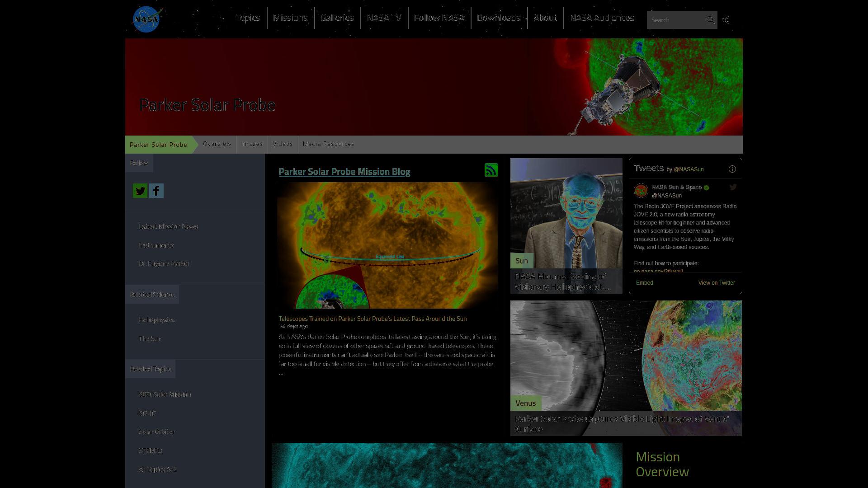Screen dimensions: 868x488
Task: Open the SDO Solar Mission link
Action: coord(165,394)
